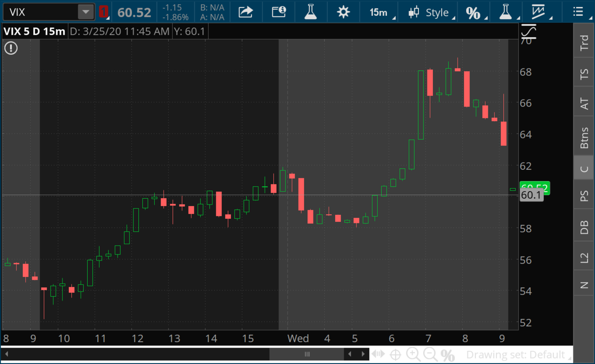
Task: Open the VIX symbol dropdown arrow
Action: 86,12
